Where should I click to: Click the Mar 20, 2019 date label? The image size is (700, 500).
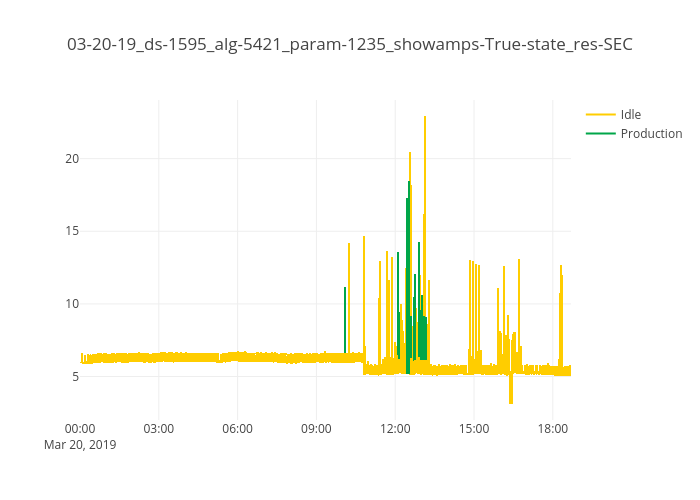[x=80, y=445]
